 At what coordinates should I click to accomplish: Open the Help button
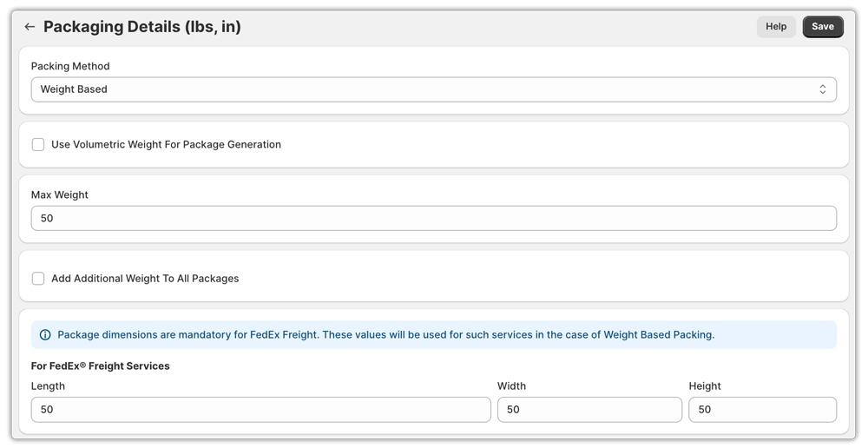[x=775, y=27]
